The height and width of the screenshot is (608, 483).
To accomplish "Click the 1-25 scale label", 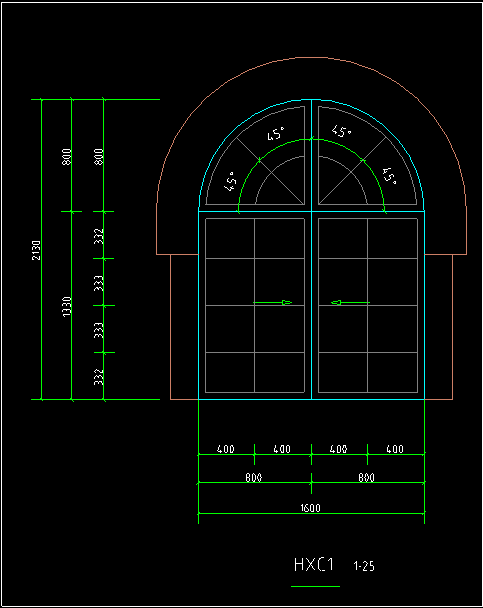I will [364, 566].
